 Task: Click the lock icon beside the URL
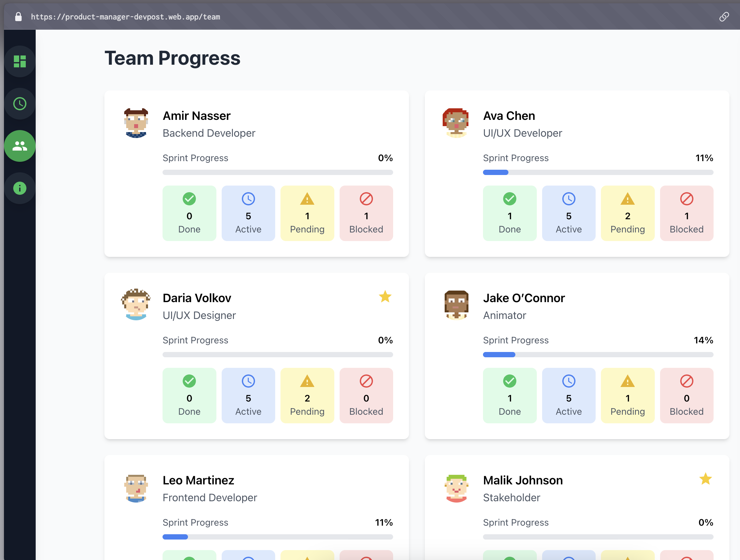click(x=18, y=17)
